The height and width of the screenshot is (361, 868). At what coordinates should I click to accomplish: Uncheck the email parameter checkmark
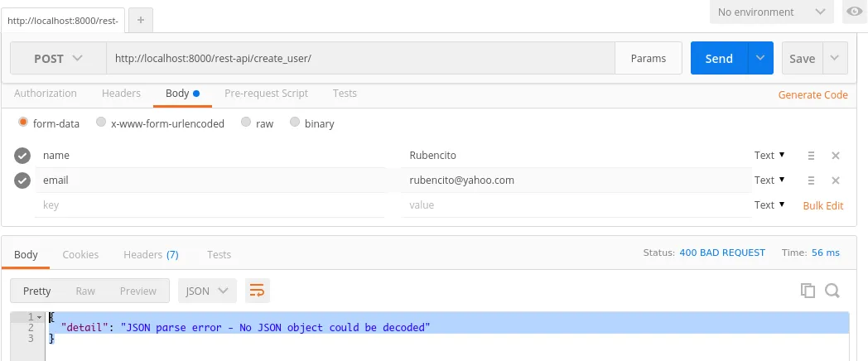coord(22,180)
